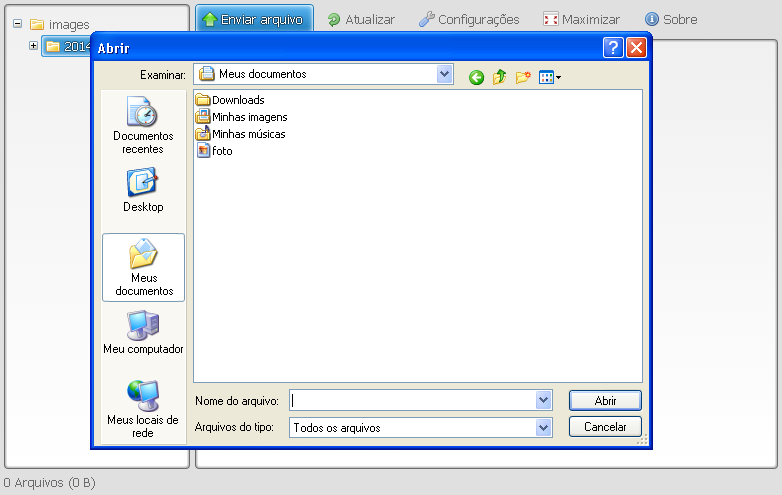
Task: Select the Minhas imagens folder
Action: pyautogui.click(x=241, y=117)
